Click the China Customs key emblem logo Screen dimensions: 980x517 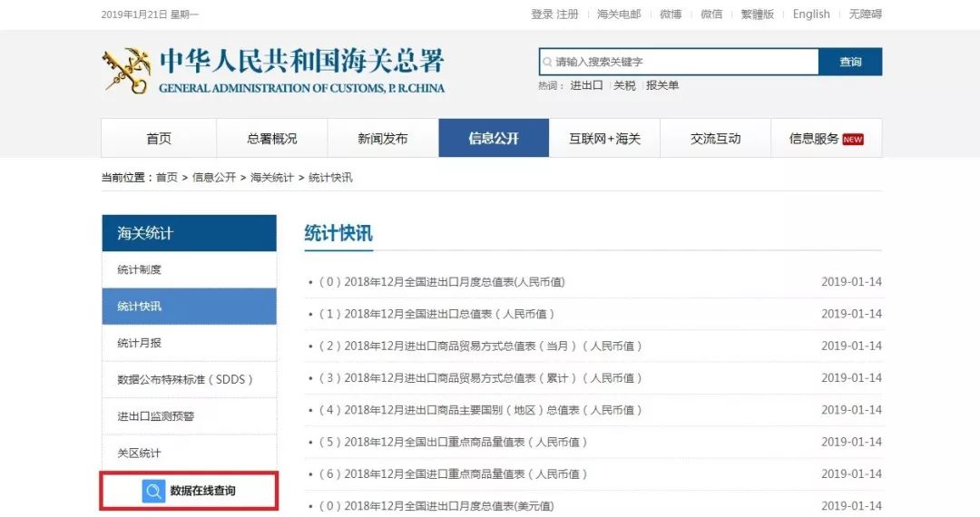pyautogui.click(x=127, y=71)
